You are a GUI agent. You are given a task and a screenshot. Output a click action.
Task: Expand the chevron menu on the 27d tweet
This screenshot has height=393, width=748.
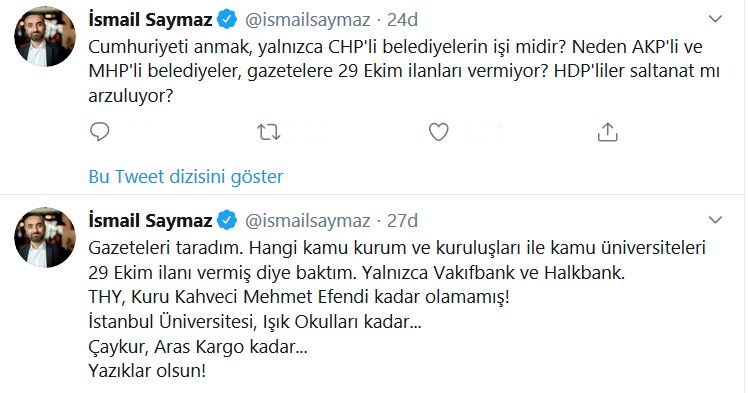click(715, 220)
